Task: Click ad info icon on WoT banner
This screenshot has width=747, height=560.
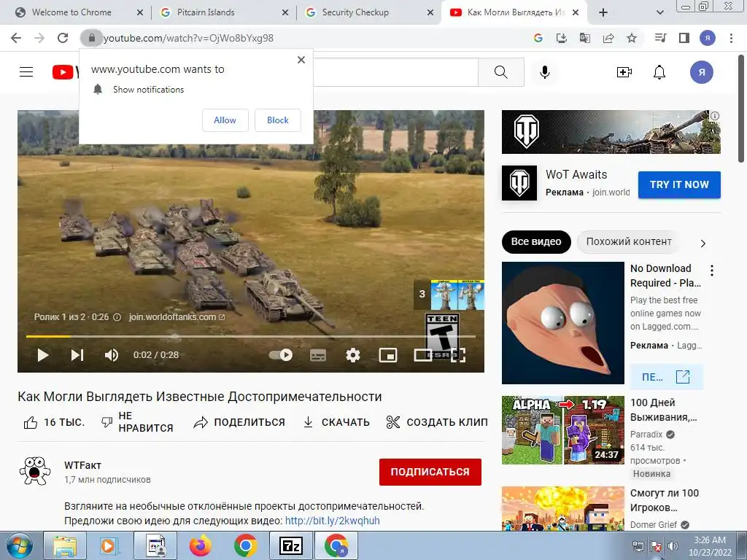Action: [715, 116]
